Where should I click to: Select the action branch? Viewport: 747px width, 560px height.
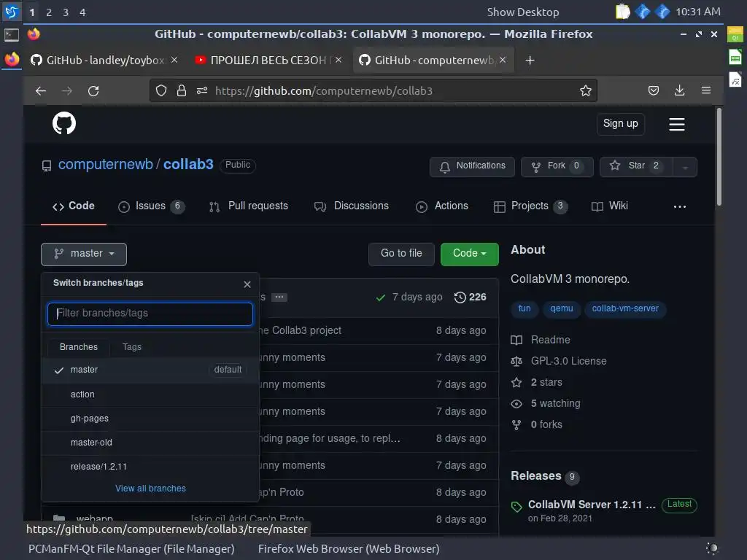pos(150,394)
